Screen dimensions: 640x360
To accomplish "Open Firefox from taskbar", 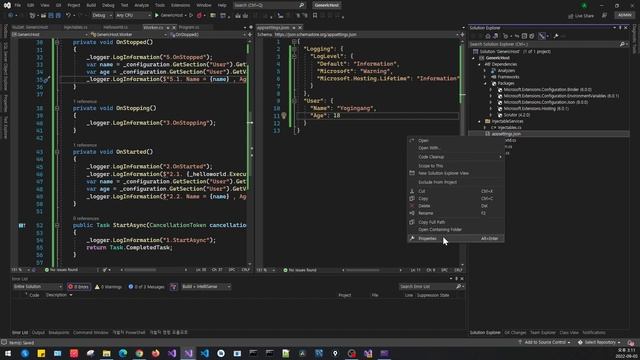I will coord(156,353).
